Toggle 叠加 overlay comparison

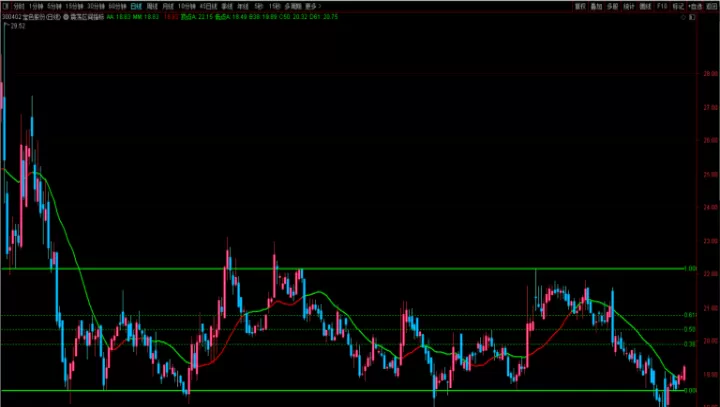pyautogui.click(x=596, y=6)
